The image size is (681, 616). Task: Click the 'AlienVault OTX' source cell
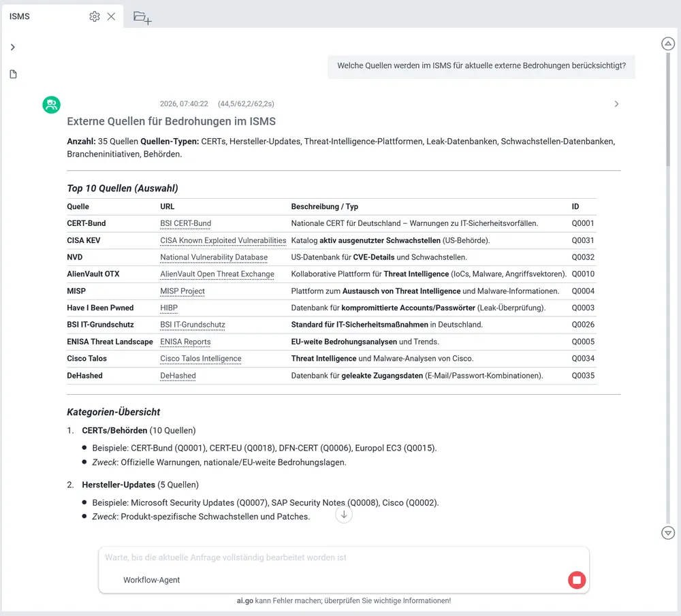93,274
